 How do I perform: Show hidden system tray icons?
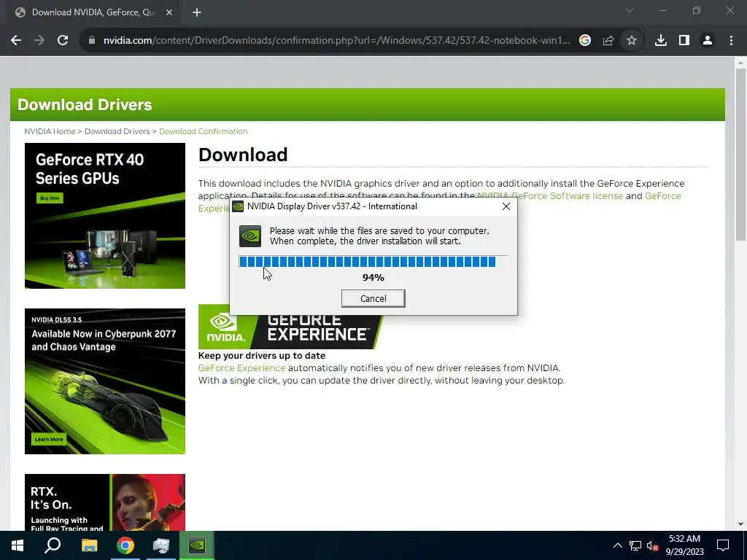click(617, 545)
